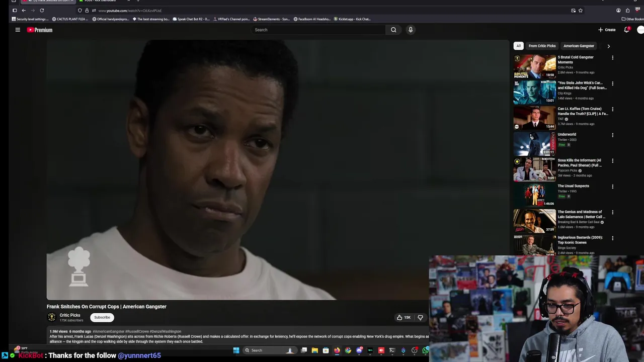
Task: Reload the page with refresh icon
Action: point(42,10)
